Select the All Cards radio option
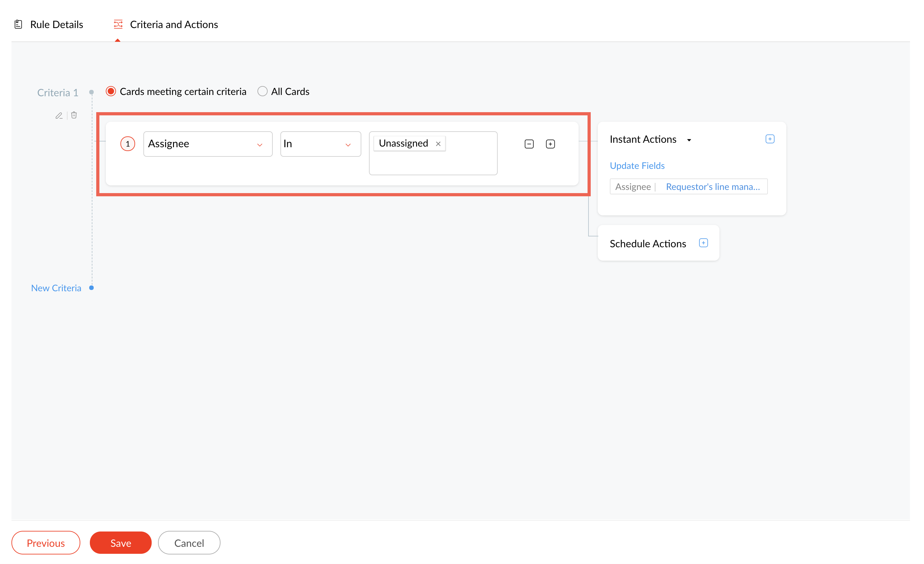This screenshot has height=564, width=924. (x=262, y=91)
